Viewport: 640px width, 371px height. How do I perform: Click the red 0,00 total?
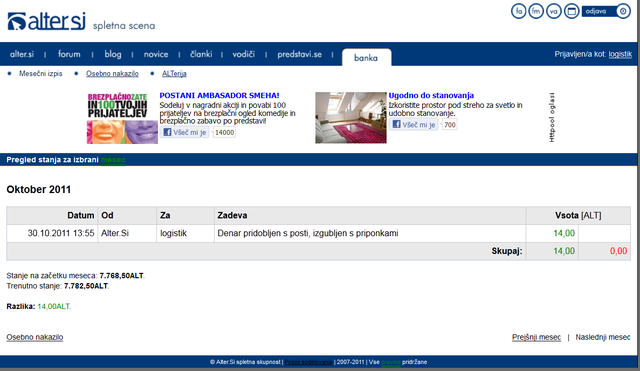point(618,251)
